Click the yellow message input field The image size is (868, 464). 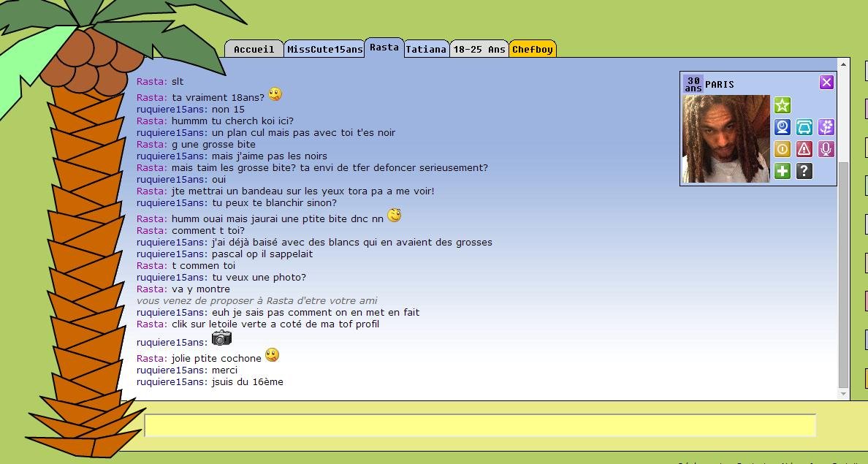tap(480, 425)
